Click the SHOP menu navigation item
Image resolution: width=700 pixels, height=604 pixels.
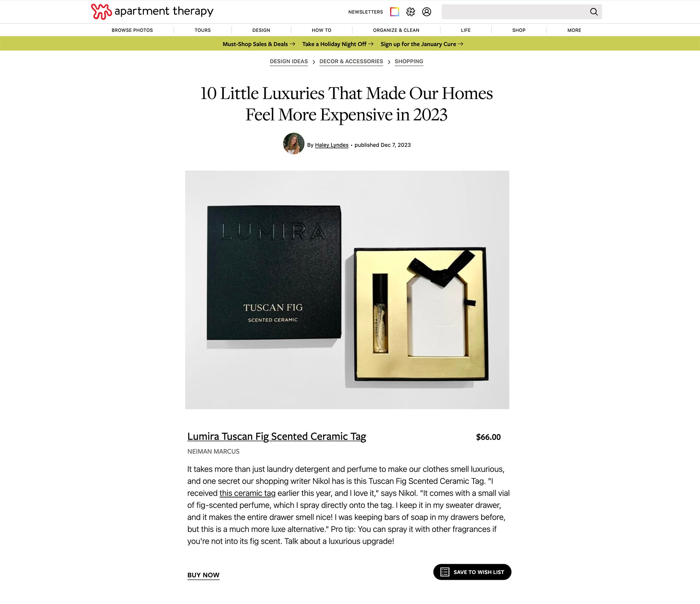(x=518, y=29)
